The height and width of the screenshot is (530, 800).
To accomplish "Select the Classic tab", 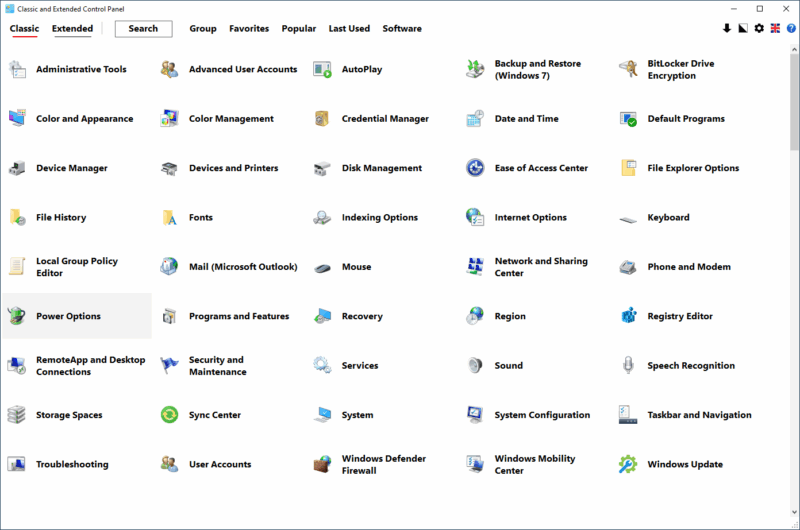I will [24, 29].
